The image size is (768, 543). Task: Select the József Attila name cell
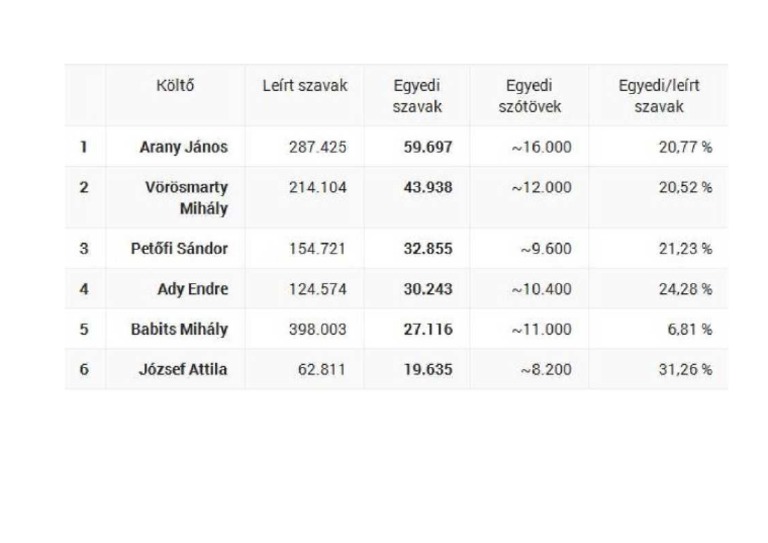pos(183,369)
